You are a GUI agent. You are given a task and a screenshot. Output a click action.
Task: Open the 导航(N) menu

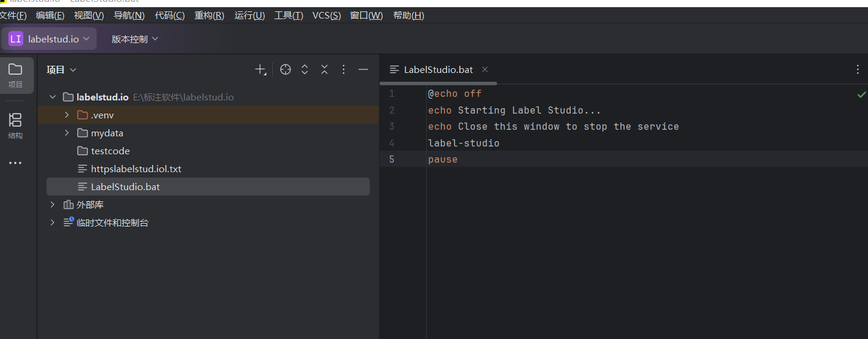pyautogui.click(x=129, y=16)
